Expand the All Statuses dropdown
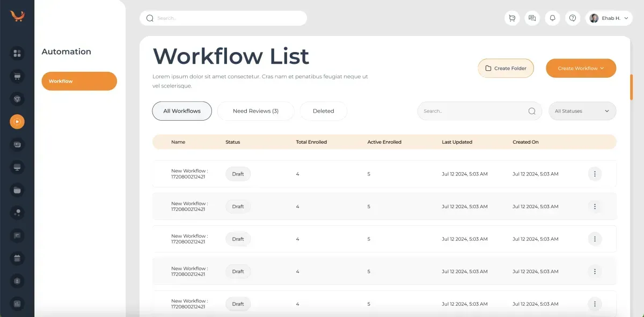The image size is (644, 317). [x=582, y=111]
